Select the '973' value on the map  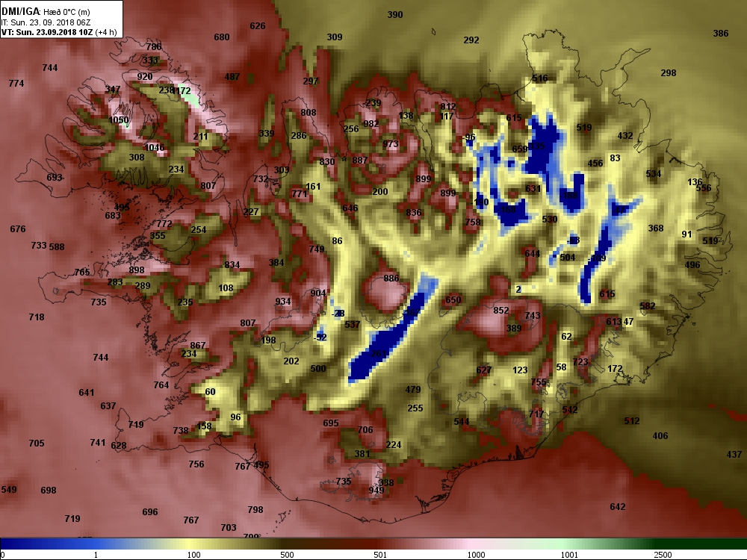tap(390, 144)
